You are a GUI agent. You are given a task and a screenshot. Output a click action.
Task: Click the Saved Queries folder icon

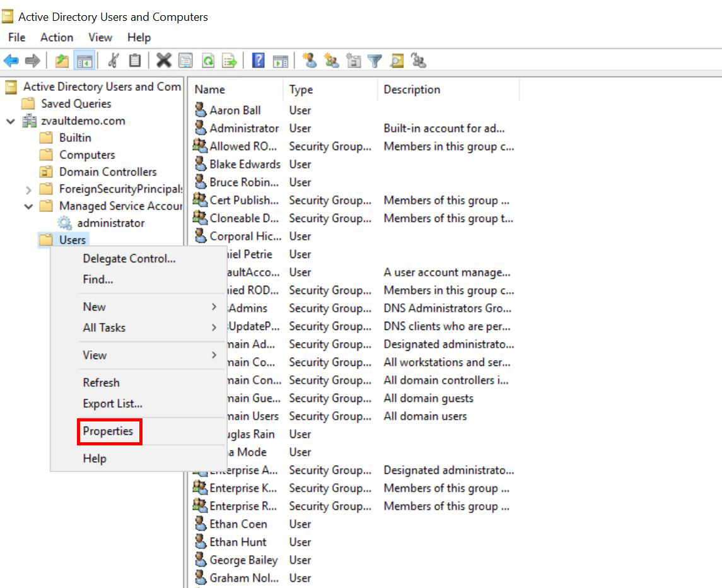pos(28,103)
